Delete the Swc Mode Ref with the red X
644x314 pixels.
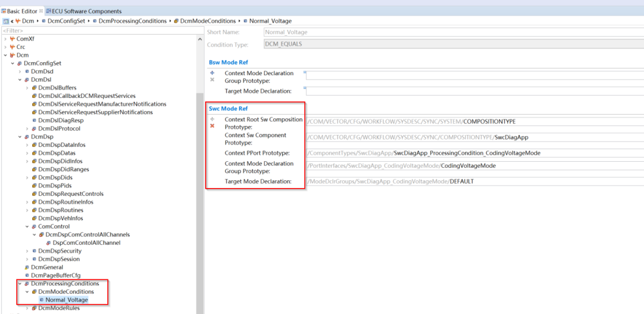tap(212, 126)
